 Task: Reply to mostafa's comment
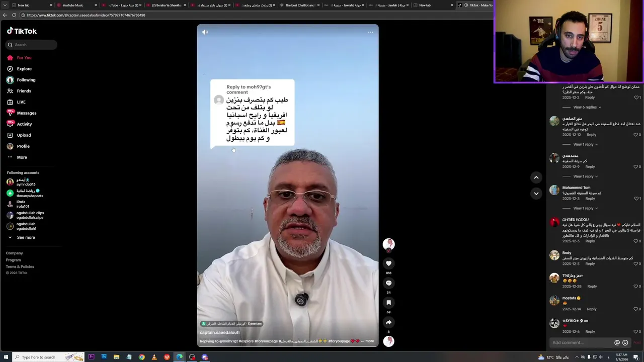tap(591, 309)
